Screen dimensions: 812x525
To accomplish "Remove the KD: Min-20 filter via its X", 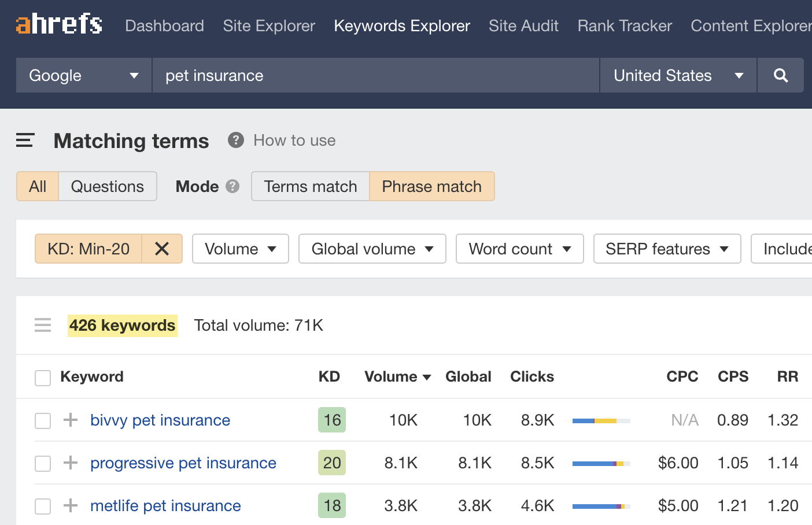I will [162, 249].
